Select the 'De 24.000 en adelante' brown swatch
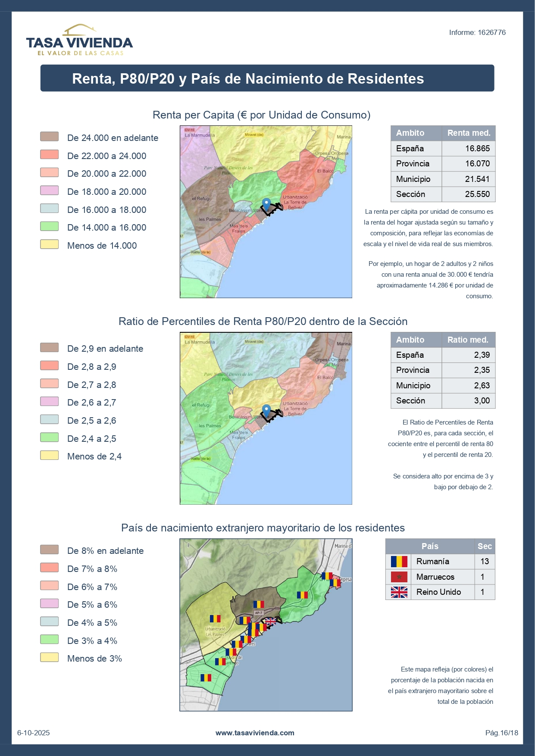 point(49,137)
